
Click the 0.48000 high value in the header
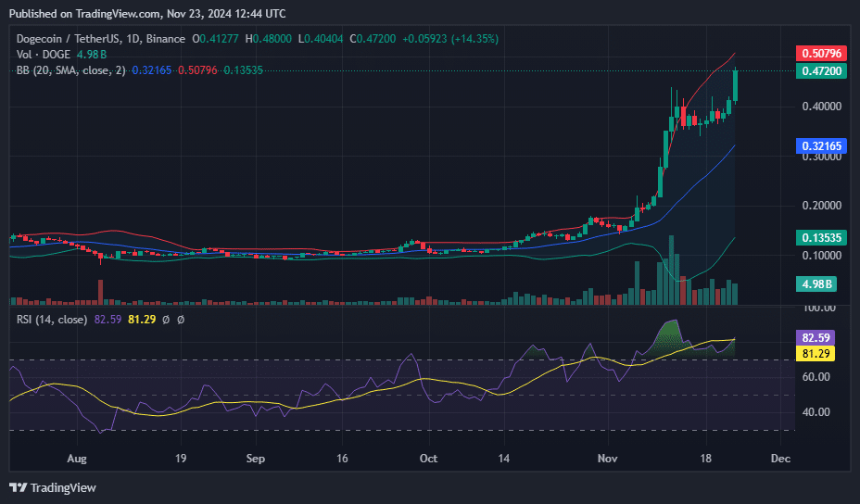click(272, 39)
